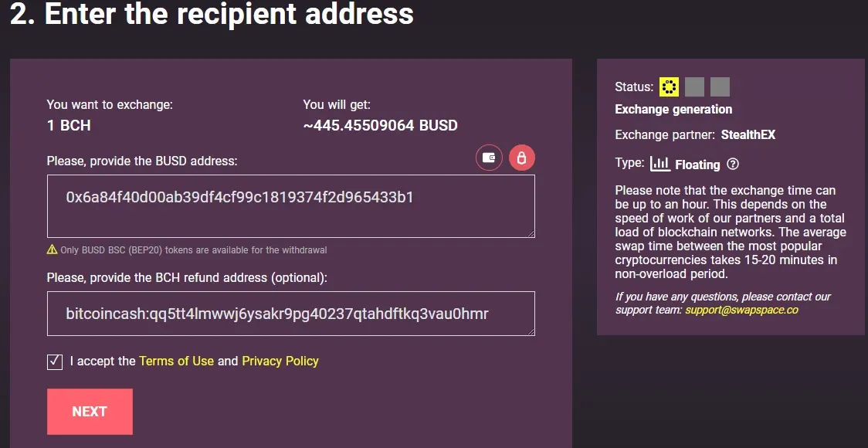Click the second gray status step square

(694, 87)
